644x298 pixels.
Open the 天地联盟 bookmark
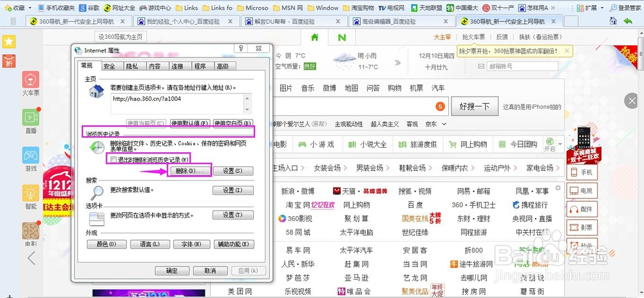click(x=426, y=8)
